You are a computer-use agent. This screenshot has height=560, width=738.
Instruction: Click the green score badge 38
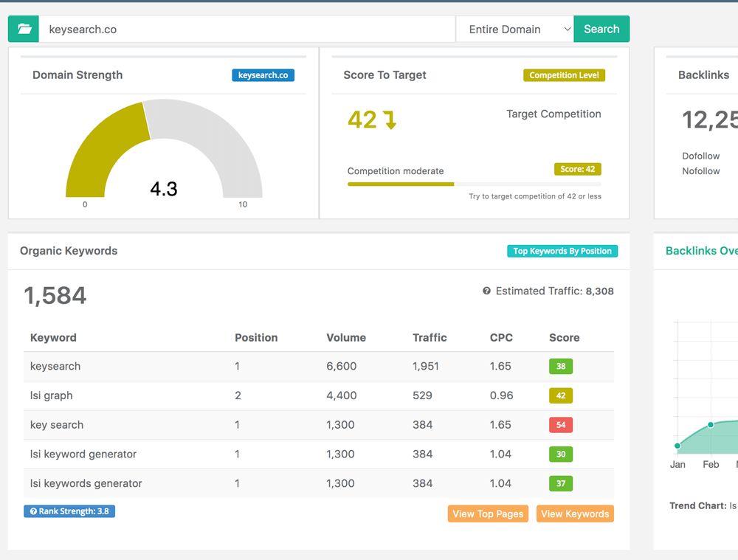tap(561, 366)
